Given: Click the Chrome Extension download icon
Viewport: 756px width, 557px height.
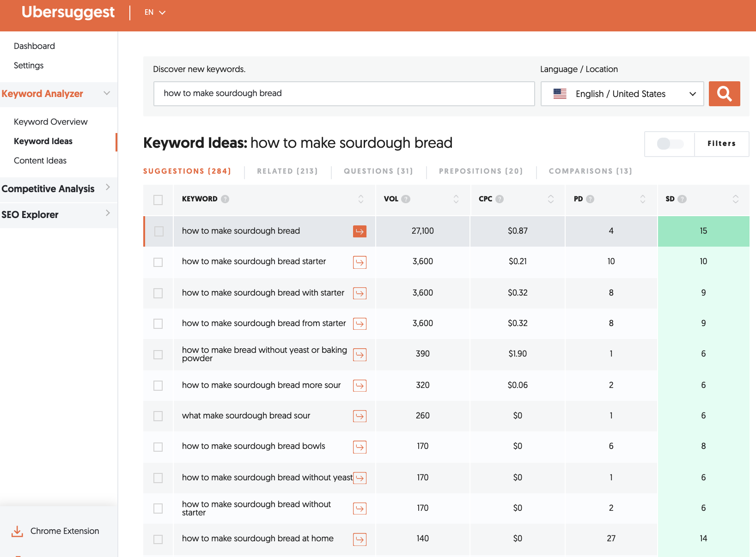Looking at the screenshot, I should pos(17,531).
